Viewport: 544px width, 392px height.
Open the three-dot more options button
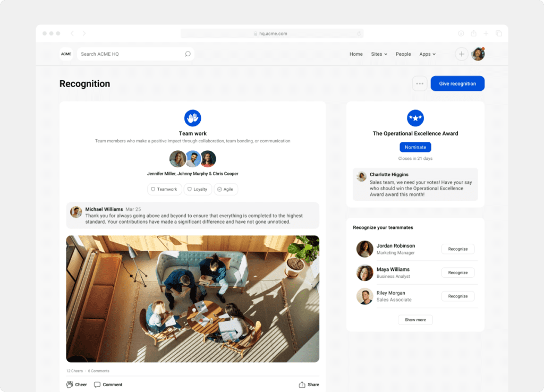click(x=420, y=83)
